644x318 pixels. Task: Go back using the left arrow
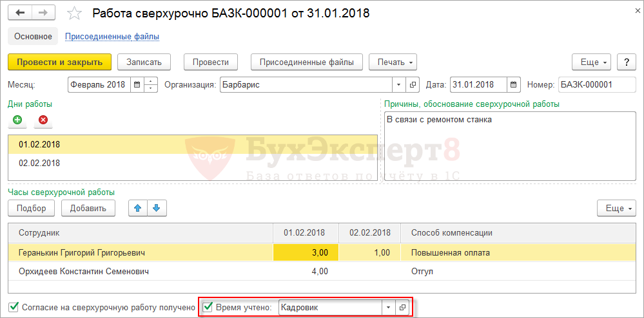(20, 13)
